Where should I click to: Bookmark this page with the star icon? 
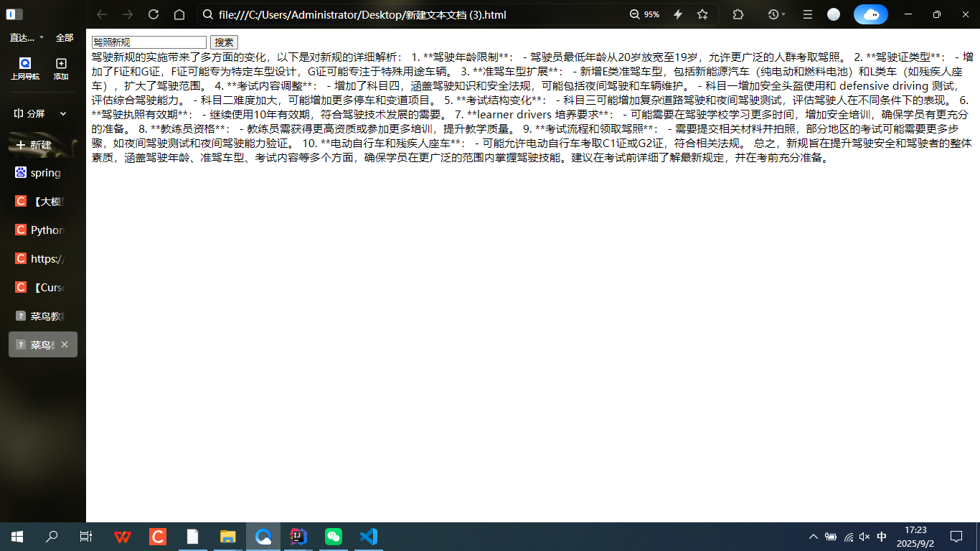[702, 14]
